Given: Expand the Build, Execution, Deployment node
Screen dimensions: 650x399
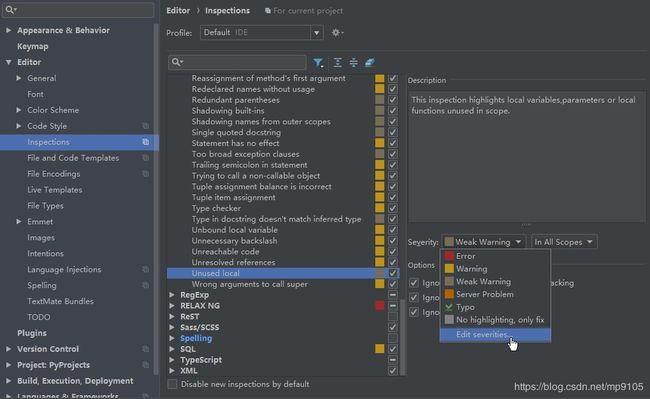Looking at the screenshot, I should coord(8,381).
